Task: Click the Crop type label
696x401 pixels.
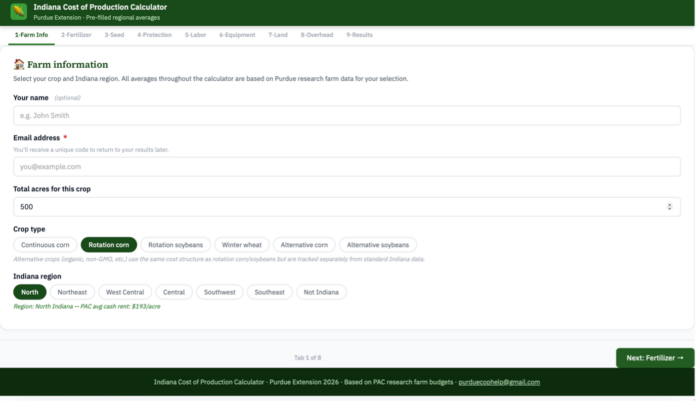Action: pyautogui.click(x=29, y=229)
